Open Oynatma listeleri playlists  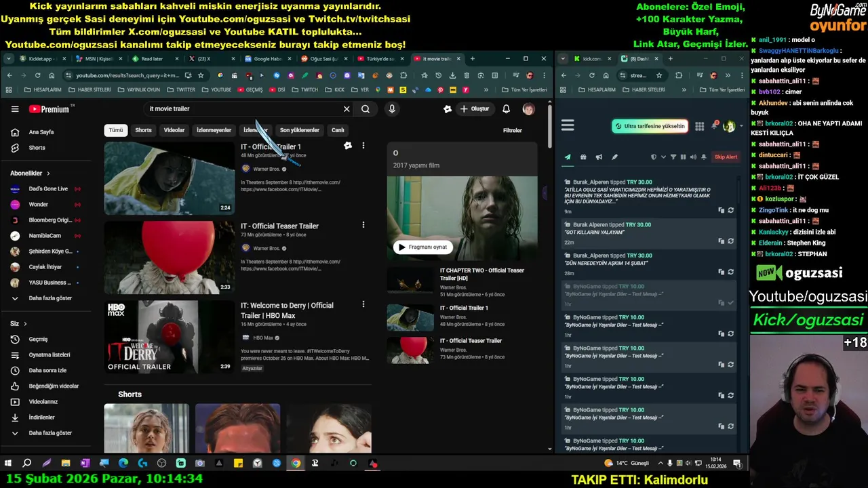(x=46, y=355)
